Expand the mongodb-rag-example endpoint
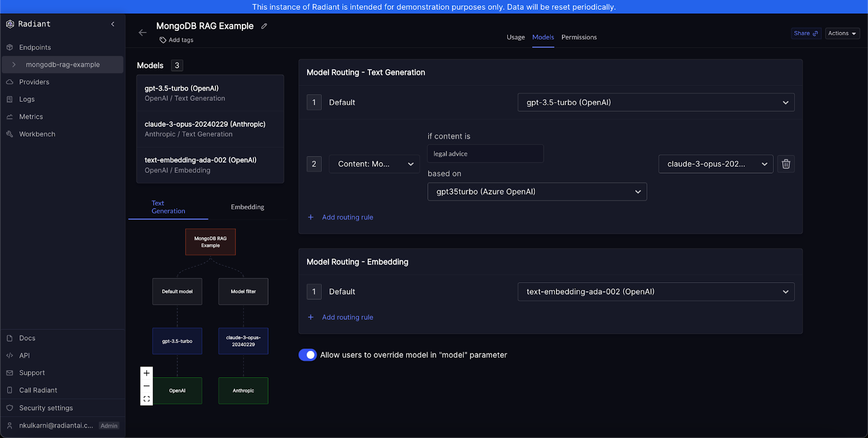Screen dimensions: 868x438 14,65
